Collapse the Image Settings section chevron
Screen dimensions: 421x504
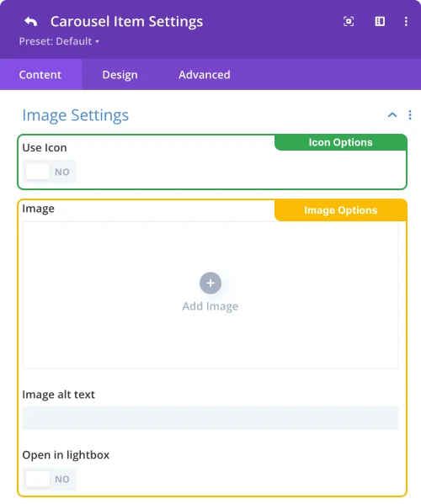coord(392,114)
